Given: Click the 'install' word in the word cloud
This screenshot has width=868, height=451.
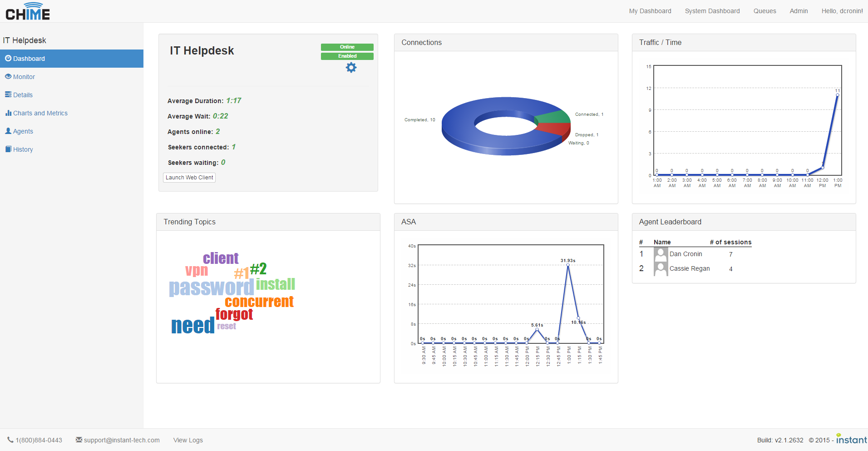Looking at the screenshot, I should pos(276,284).
